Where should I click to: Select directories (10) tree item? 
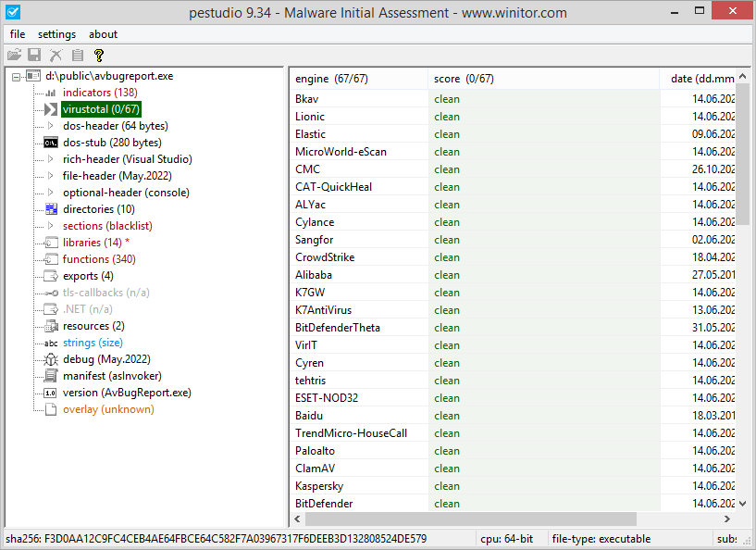[99, 209]
